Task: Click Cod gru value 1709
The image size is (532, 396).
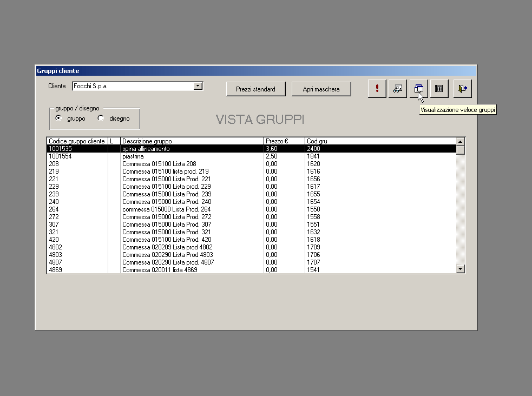Action: coord(313,247)
